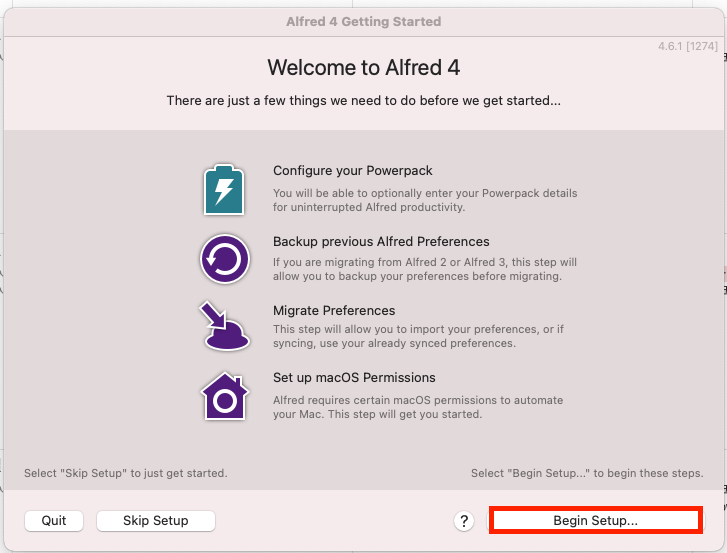Click the import preferences description text

click(418, 336)
